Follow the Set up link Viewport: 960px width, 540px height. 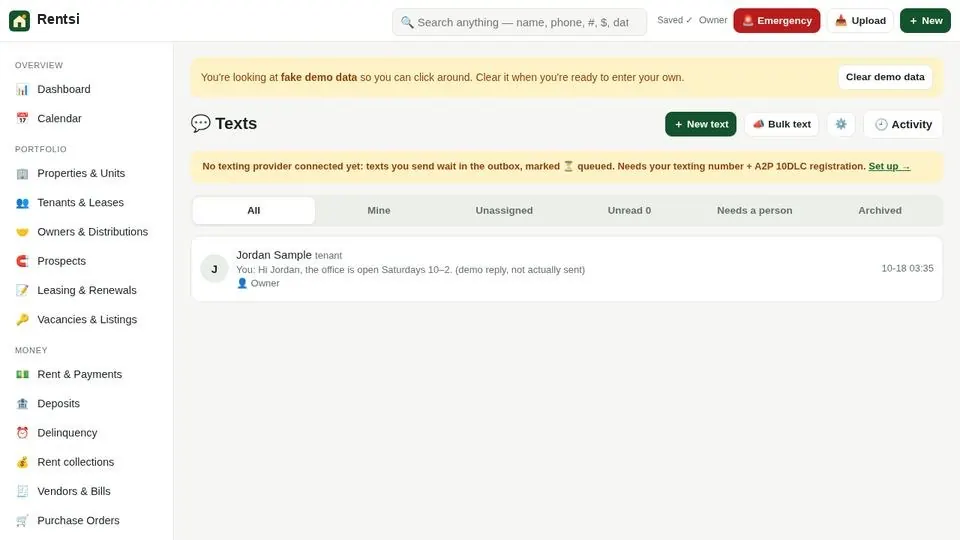[x=889, y=167]
